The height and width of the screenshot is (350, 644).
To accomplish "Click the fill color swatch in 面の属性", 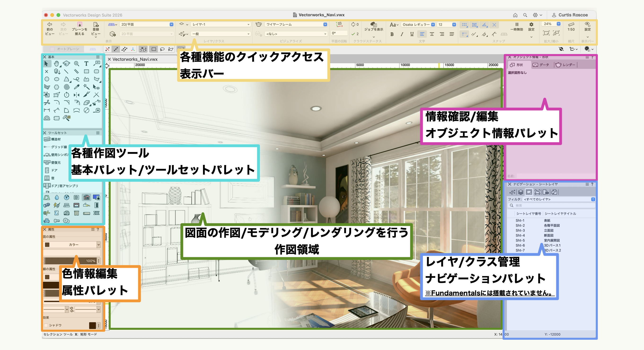I will (47, 245).
